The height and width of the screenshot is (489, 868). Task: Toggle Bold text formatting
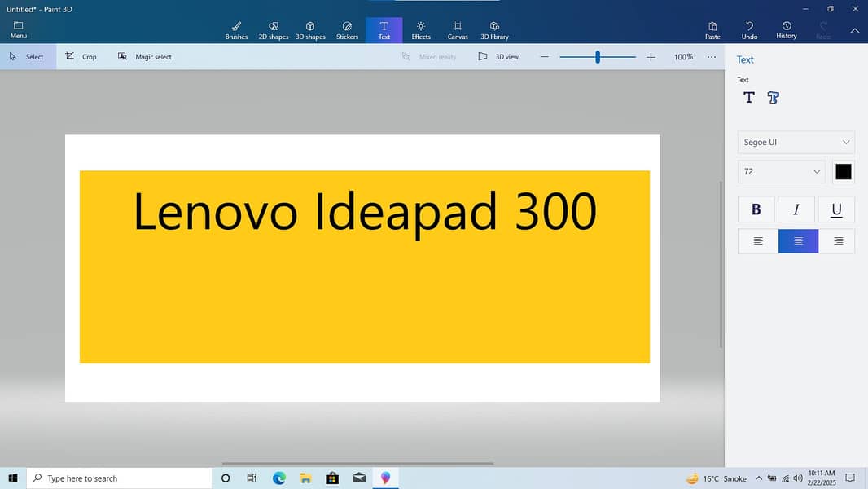click(756, 209)
